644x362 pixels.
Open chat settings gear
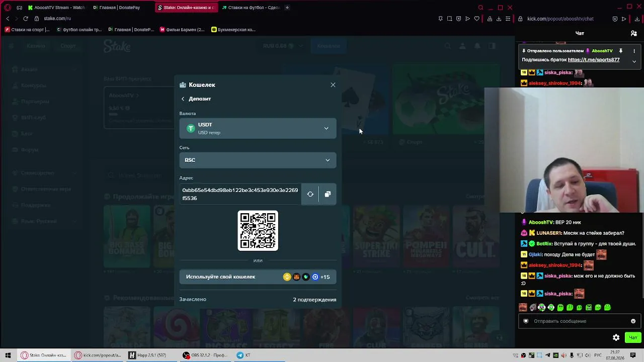coord(616,338)
